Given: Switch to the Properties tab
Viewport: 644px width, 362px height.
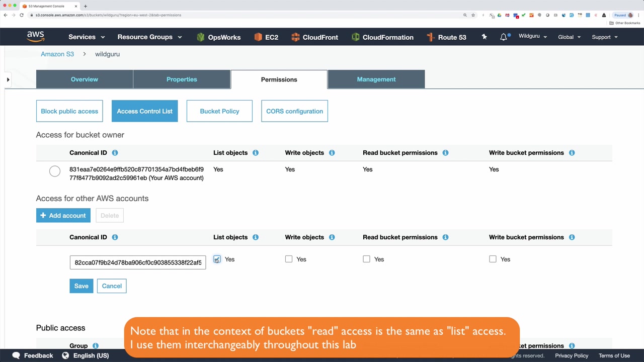Looking at the screenshot, I should (x=182, y=79).
